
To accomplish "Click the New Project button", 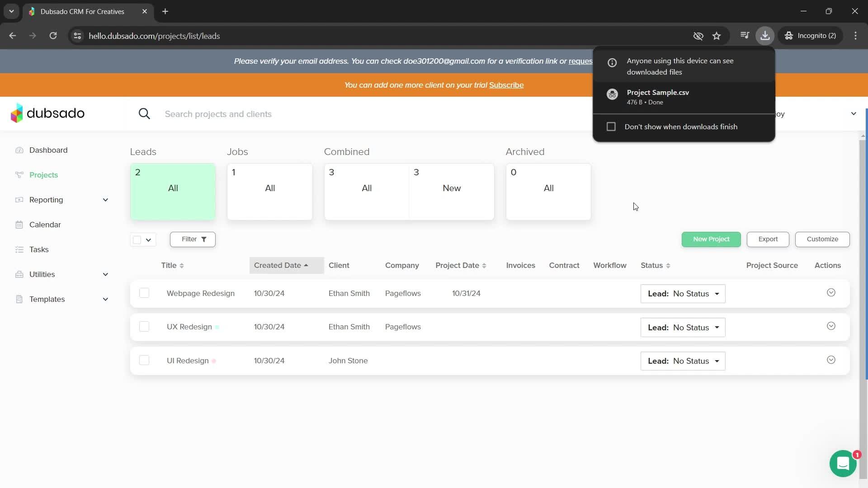I will coord(711,239).
